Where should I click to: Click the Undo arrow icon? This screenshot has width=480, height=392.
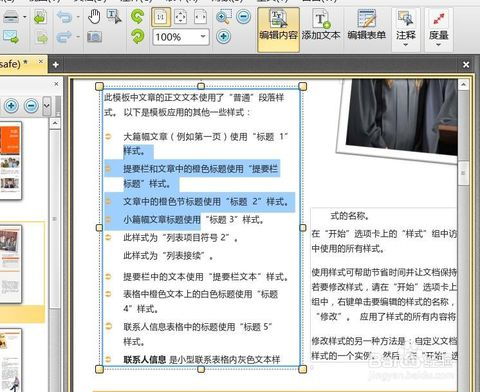(64, 17)
